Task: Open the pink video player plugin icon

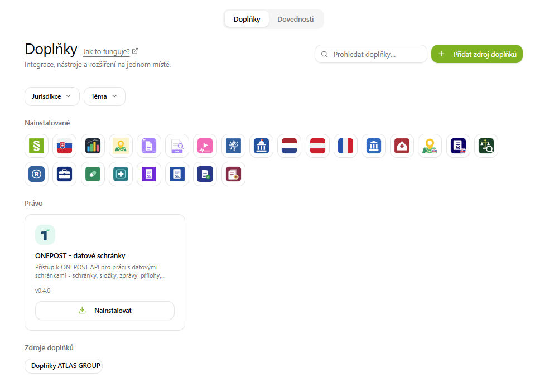Action: coord(205,146)
